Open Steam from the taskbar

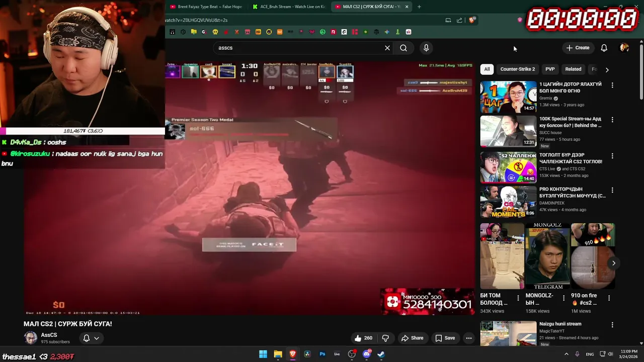pyautogui.click(x=381, y=354)
